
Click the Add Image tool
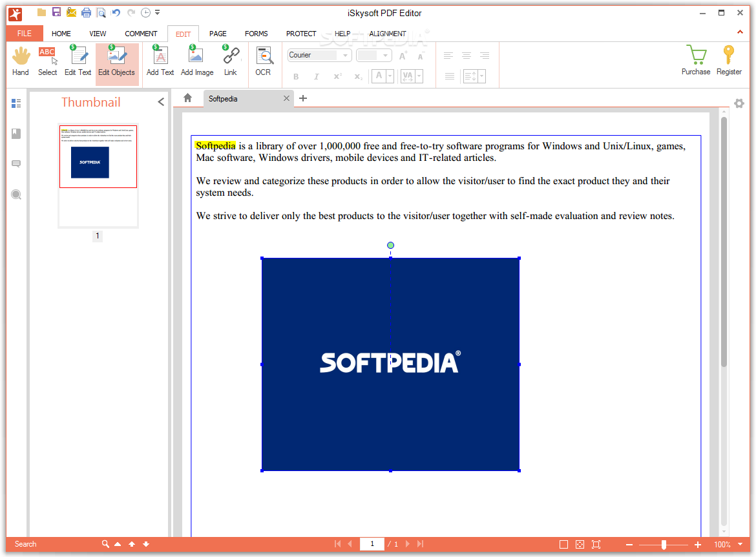(x=196, y=62)
